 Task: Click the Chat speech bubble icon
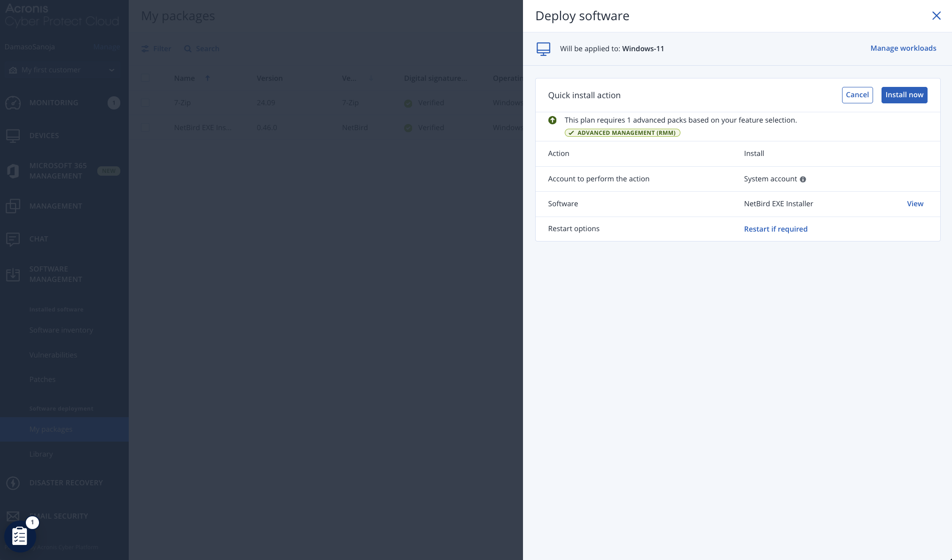(13, 239)
